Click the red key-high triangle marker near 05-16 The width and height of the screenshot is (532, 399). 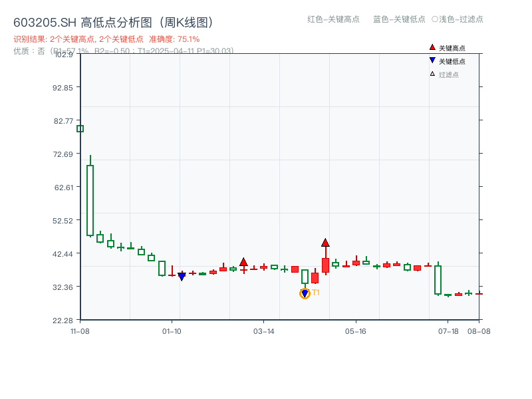pos(325,243)
